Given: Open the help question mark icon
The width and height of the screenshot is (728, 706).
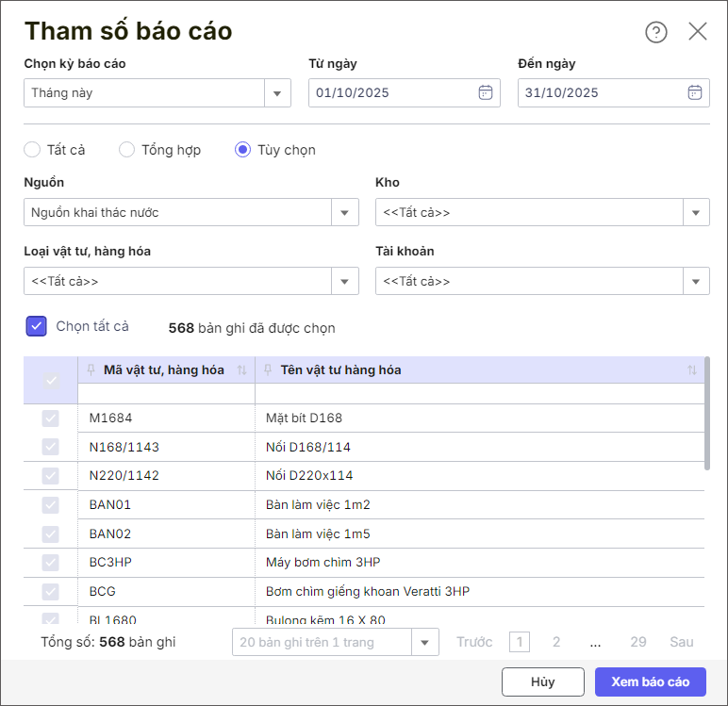Looking at the screenshot, I should (x=655, y=32).
